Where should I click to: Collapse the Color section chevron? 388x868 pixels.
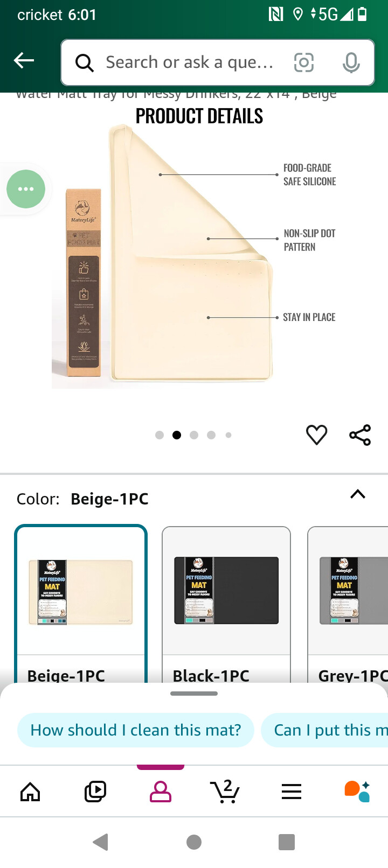(x=358, y=494)
